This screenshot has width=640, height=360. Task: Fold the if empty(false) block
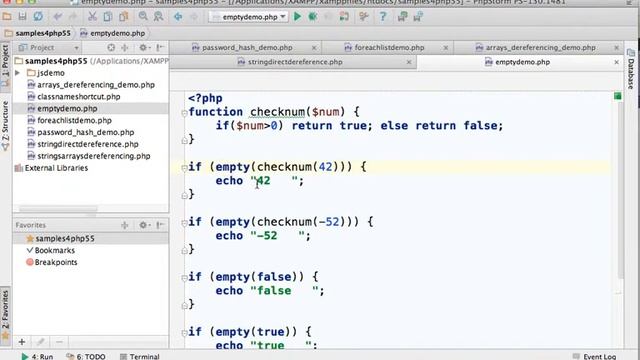(184, 278)
